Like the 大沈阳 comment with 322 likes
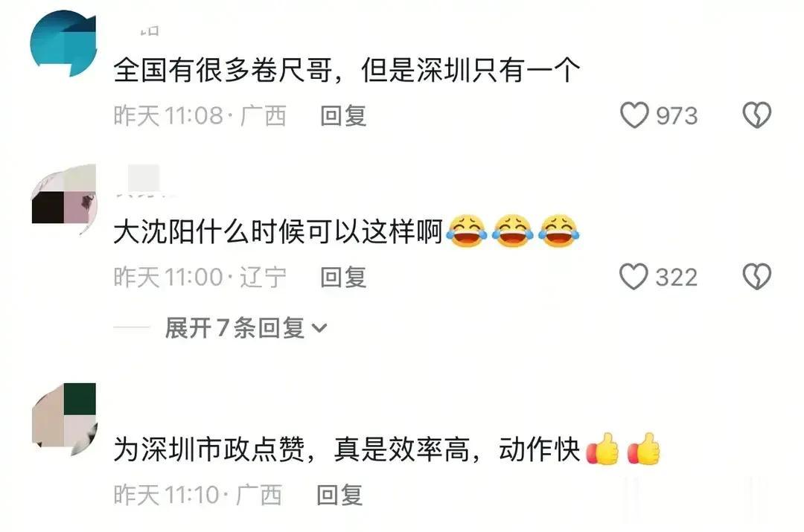The image size is (804, 532). [634, 277]
